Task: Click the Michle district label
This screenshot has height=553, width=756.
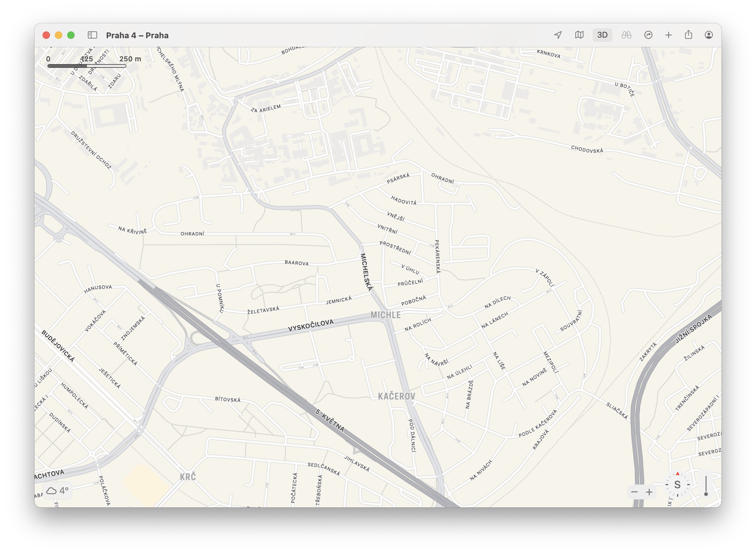Action: [385, 315]
